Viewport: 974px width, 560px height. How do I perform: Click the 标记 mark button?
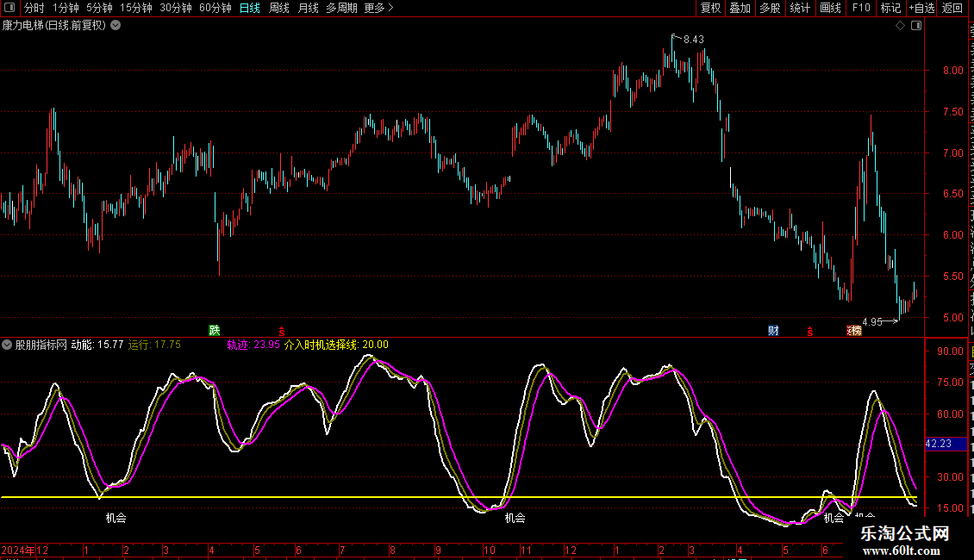pos(890,8)
